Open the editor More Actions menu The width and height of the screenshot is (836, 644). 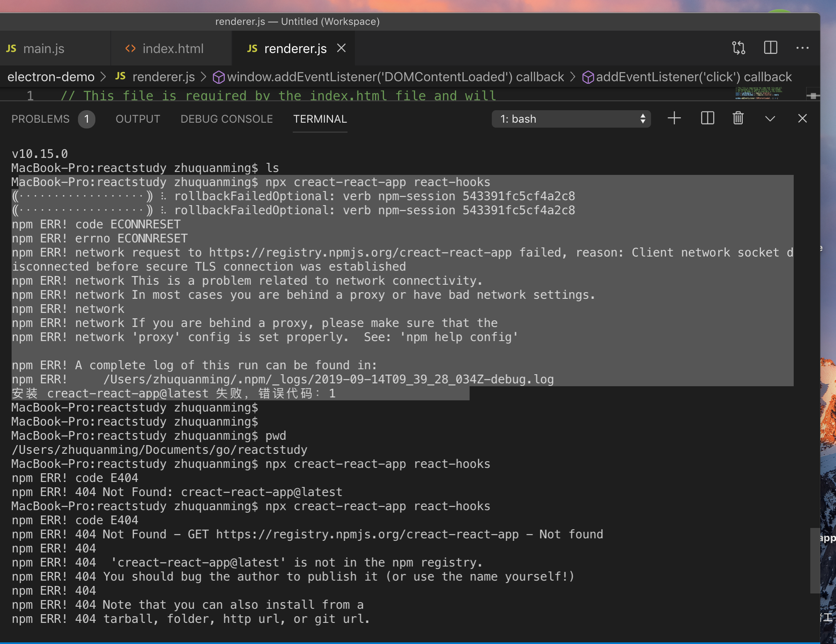(x=802, y=48)
